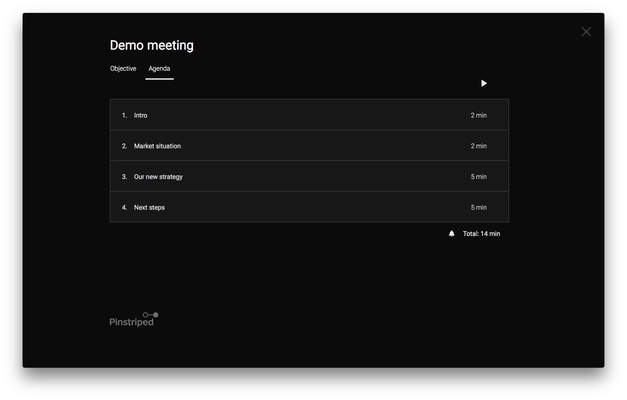
Task: Click the 2 min duration for Intro
Action: [x=479, y=116]
